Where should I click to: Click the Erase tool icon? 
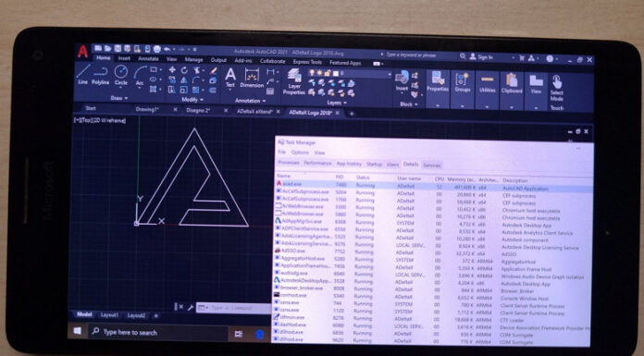(x=213, y=70)
